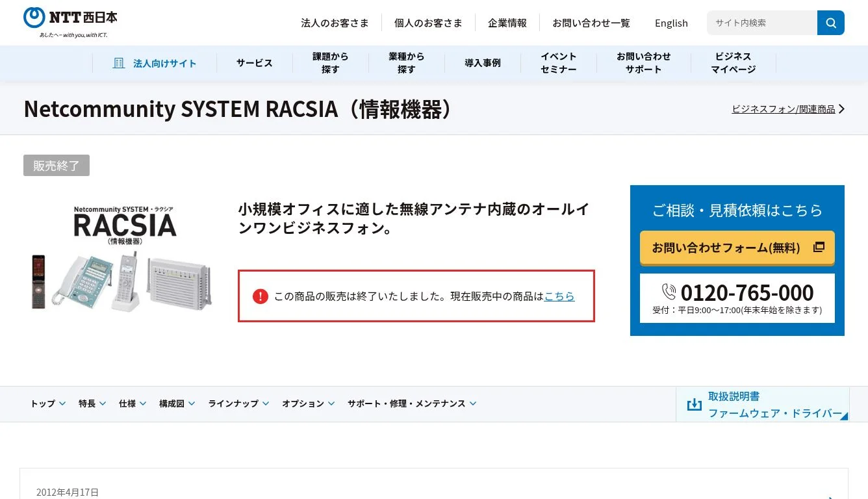This screenshot has width=868, height=499.
Task: Open お問い合わせ一覧 header link
Action: [x=591, y=23]
